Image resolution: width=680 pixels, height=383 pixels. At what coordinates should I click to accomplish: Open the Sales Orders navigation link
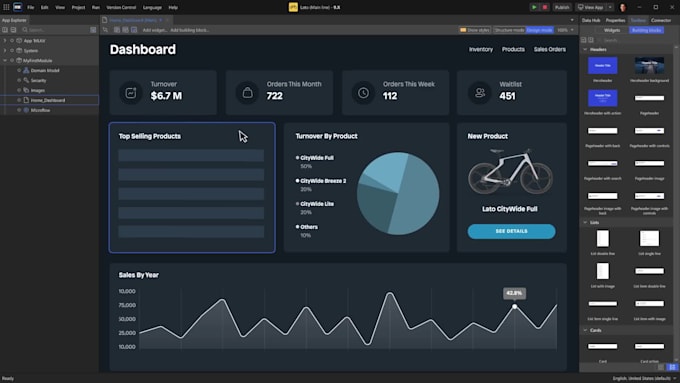(549, 49)
